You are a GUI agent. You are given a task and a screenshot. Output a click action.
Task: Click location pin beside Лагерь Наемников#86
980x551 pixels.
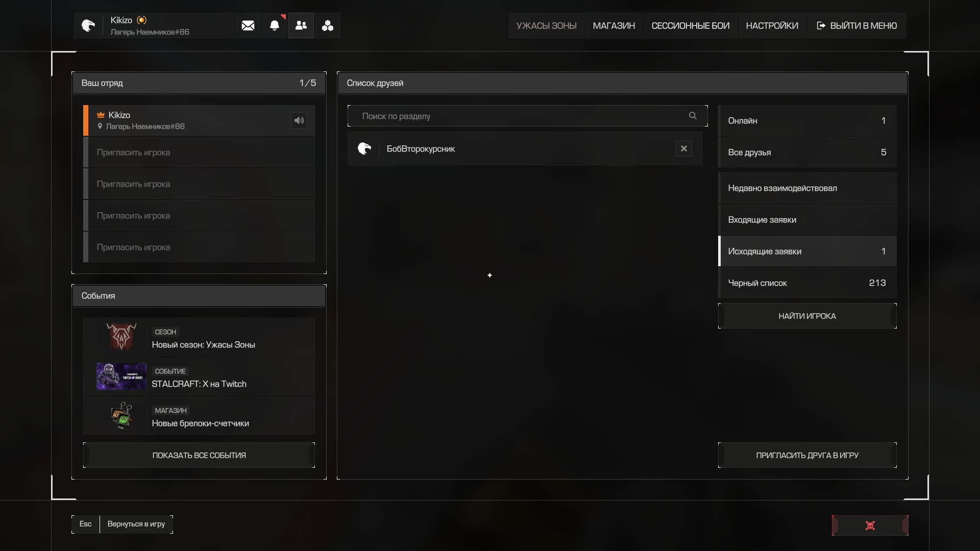pos(100,126)
